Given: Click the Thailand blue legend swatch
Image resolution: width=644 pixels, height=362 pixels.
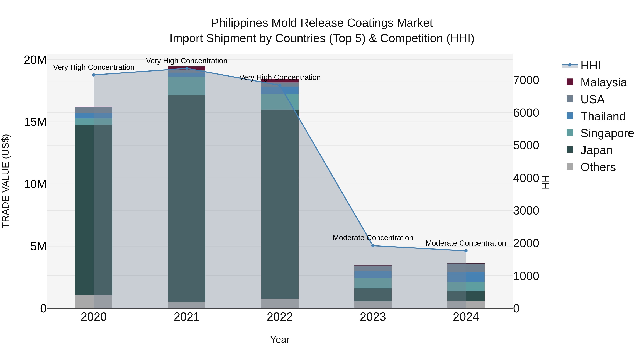Looking at the screenshot, I should [570, 116].
